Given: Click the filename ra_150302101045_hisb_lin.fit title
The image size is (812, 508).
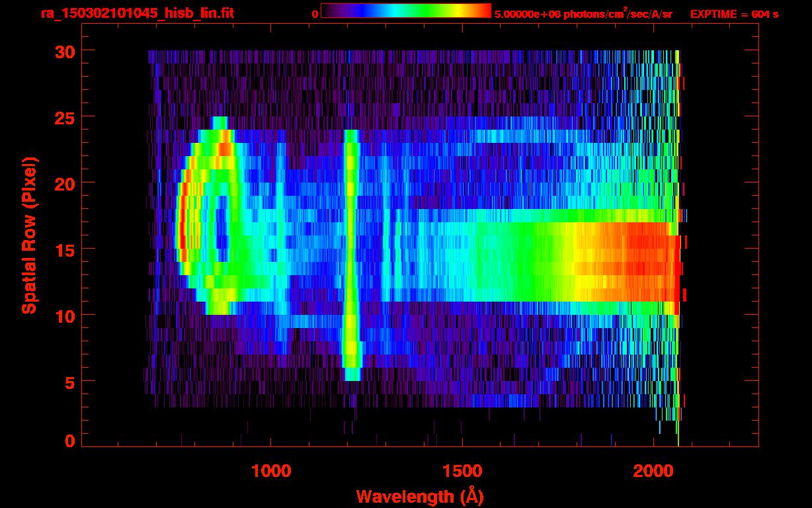Looking at the screenshot, I should (x=137, y=13).
